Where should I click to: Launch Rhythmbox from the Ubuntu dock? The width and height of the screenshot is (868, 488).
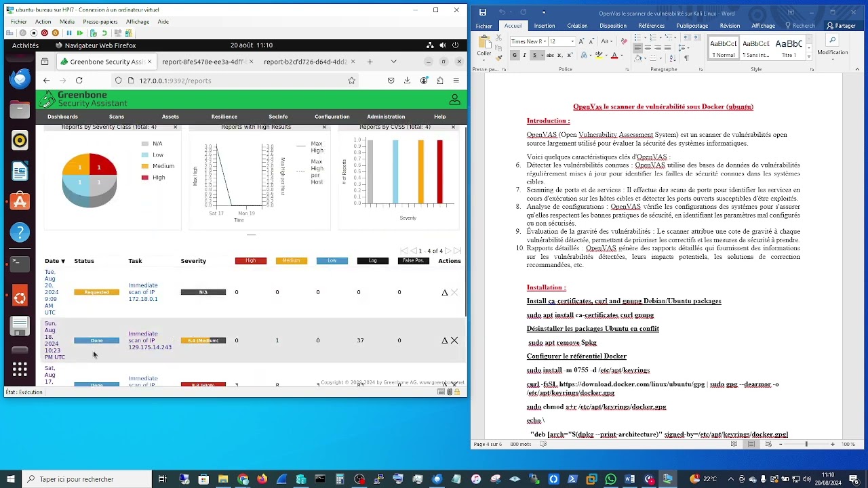20,140
